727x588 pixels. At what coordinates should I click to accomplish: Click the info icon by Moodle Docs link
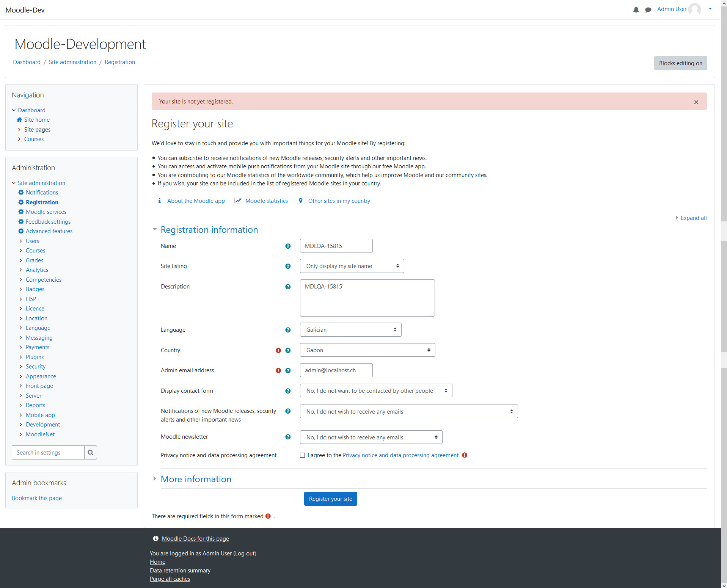tap(155, 538)
